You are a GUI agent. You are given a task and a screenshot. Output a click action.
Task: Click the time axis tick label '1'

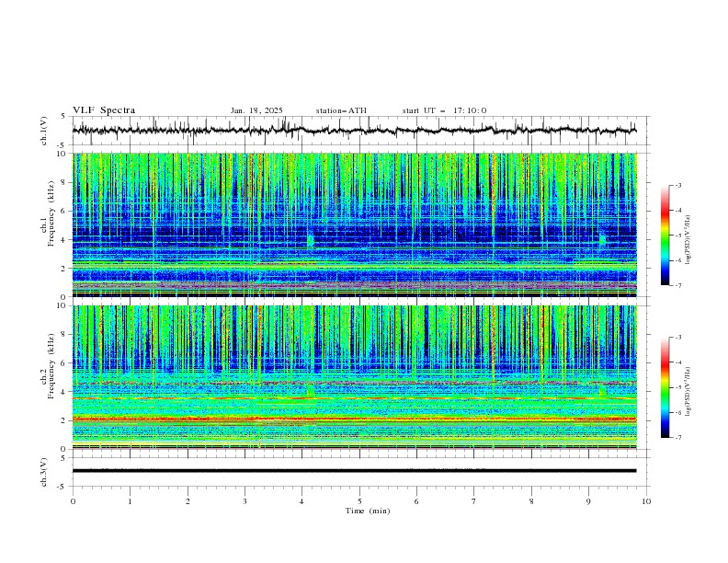tap(130, 501)
